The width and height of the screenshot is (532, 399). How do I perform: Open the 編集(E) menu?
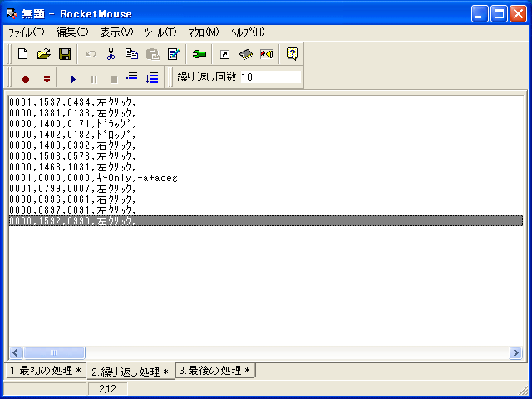[72, 32]
